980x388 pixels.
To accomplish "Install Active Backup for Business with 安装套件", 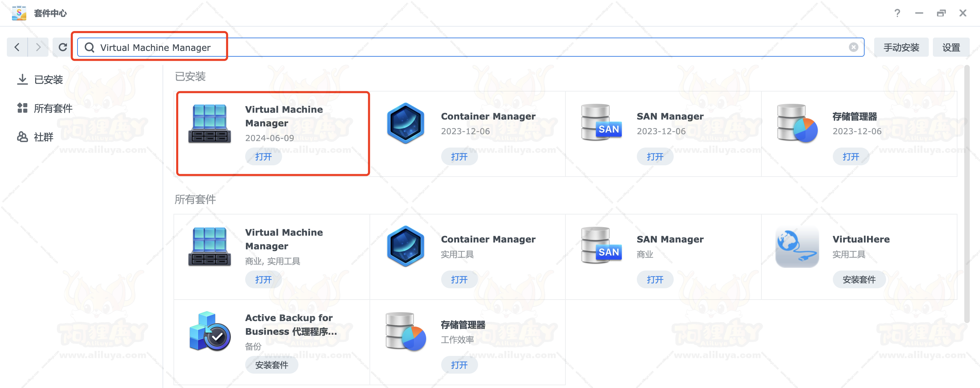I will click(271, 365).
